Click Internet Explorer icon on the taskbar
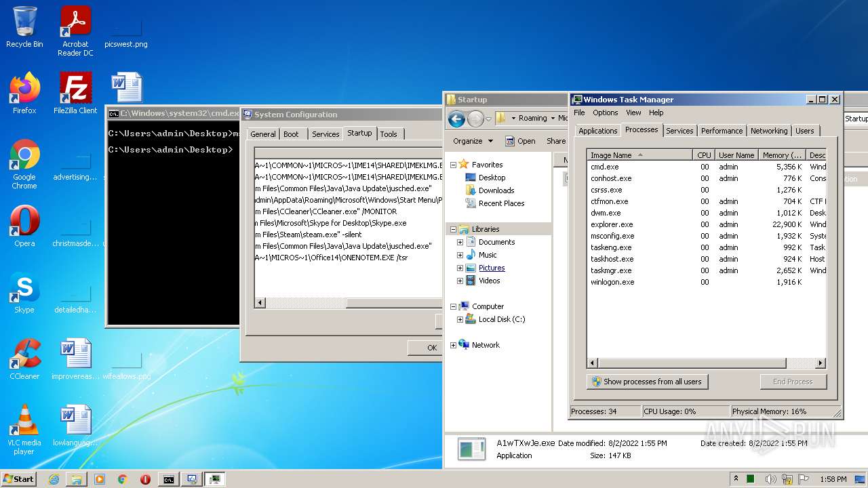The image size is (868, 488). (x=54, y=479)
